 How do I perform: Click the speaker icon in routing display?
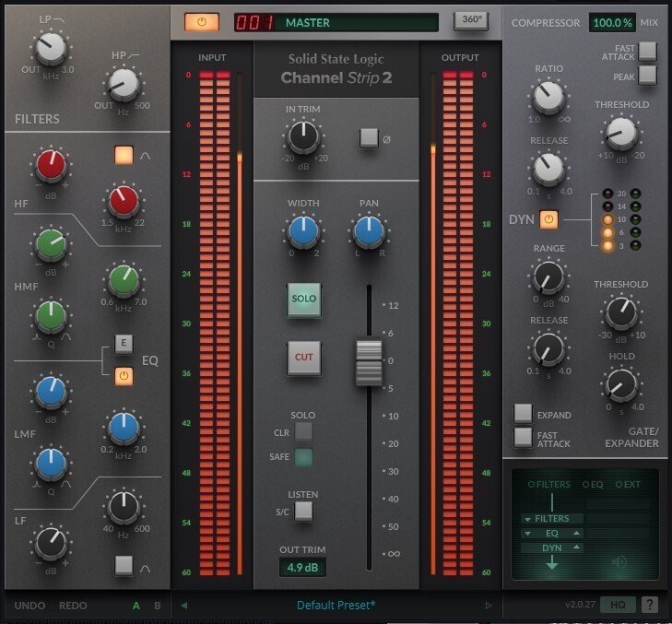(x=619, y=562)
